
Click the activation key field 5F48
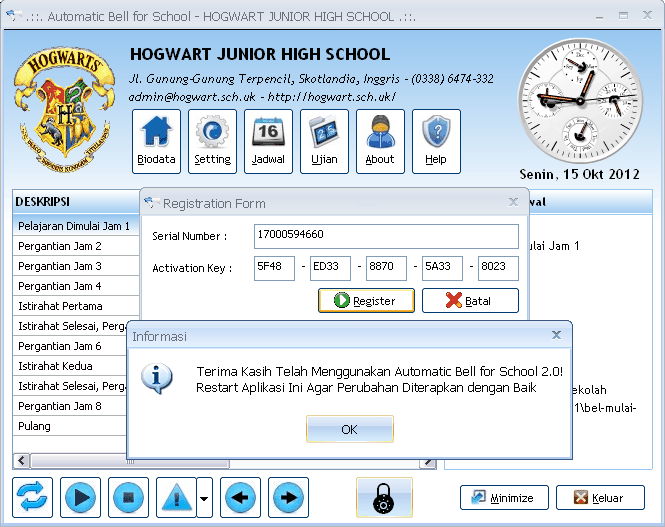pyautogui.click(x=274, y=268)
